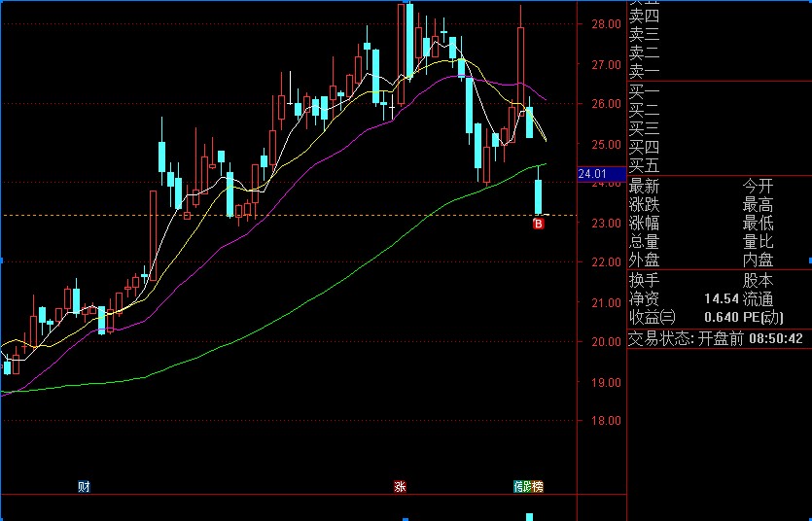Screen dimensions: 812x521
Task: Click the 收益(三) earnings label
Action: point(653,317)
